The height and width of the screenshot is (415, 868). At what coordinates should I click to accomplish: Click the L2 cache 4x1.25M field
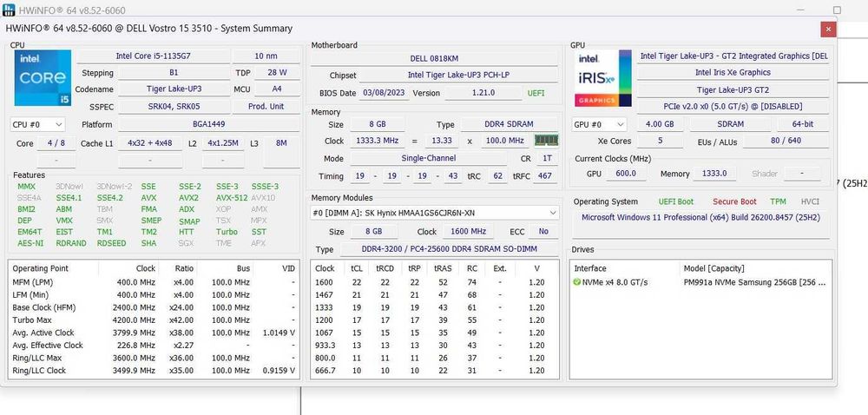(223, 143)
